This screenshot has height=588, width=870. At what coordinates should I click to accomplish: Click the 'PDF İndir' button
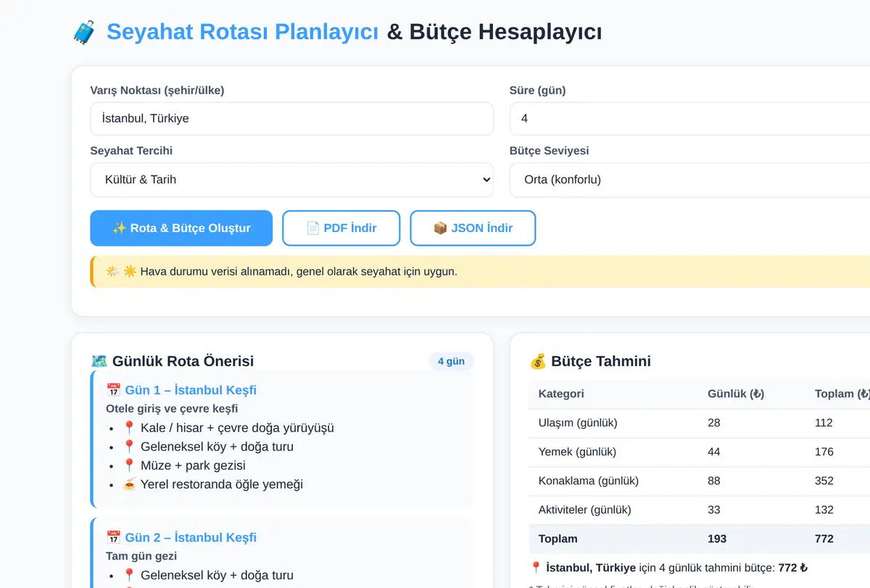click(341, 228)
